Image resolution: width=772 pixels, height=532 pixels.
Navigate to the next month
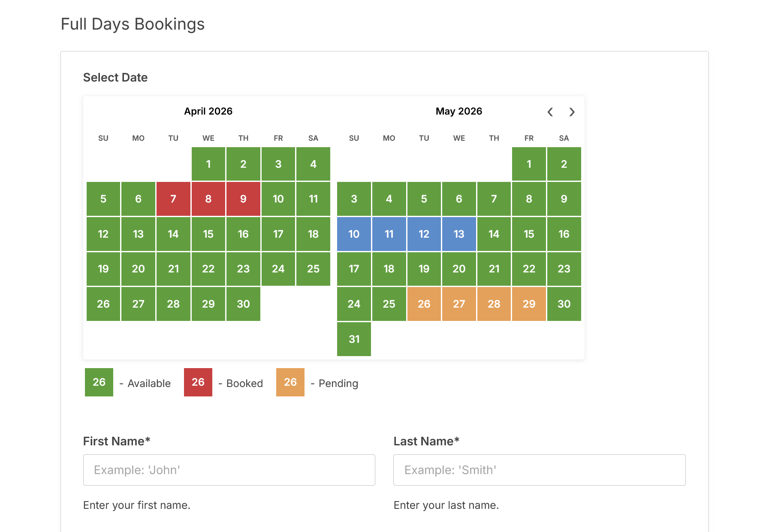pyautogui.click(x=572, y=112)
